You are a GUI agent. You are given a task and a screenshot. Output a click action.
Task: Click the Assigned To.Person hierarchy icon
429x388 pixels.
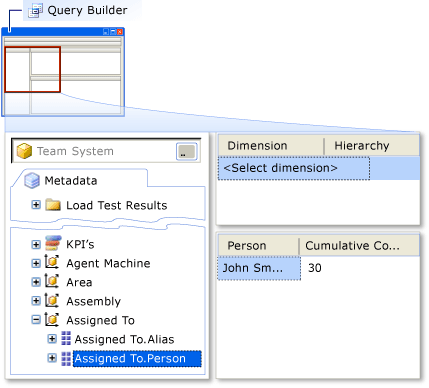66,359
